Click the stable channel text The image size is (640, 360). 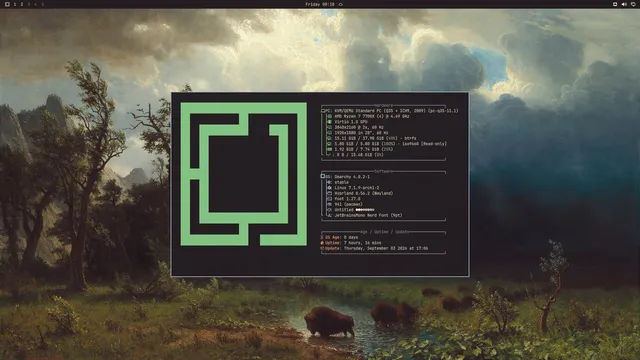341,182
